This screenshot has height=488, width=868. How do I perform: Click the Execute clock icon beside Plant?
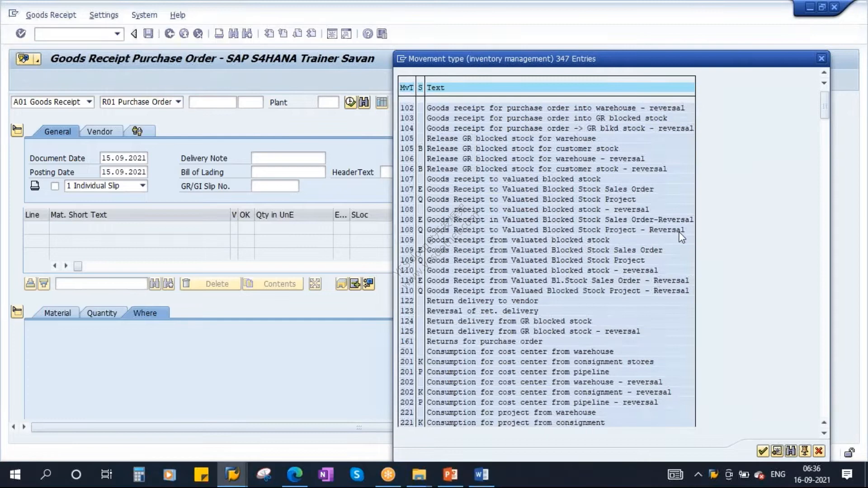click(350, 102)
